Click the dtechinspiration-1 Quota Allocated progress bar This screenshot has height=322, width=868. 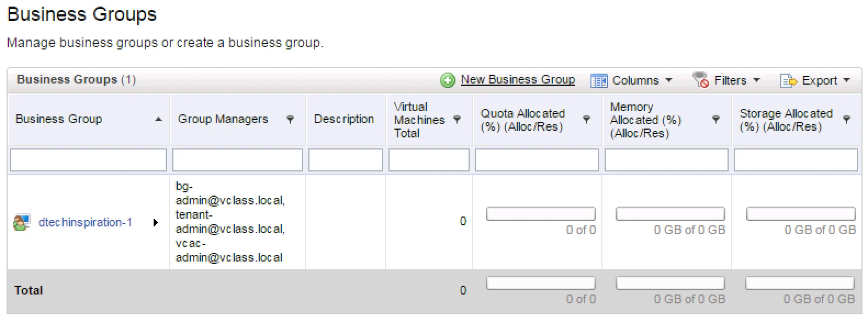541,214
